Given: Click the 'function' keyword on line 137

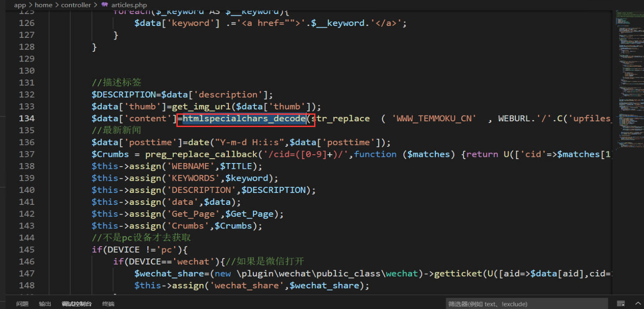Looking at the screenshot, I should point(375,154).
